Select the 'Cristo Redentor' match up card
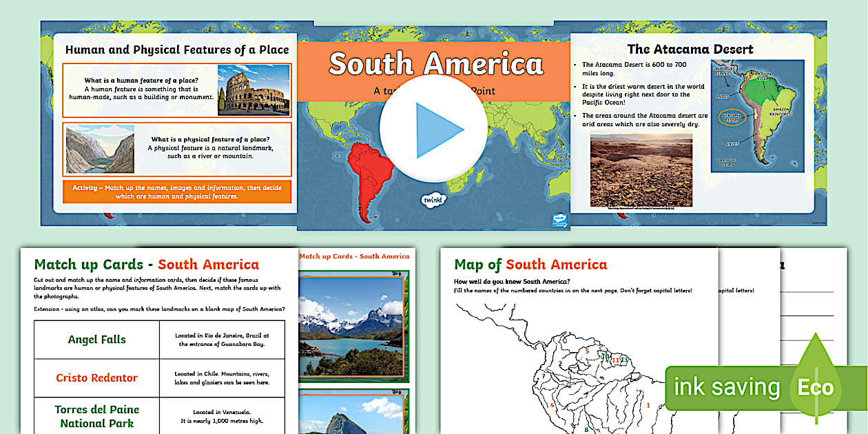868x434 pixels. 96,378
